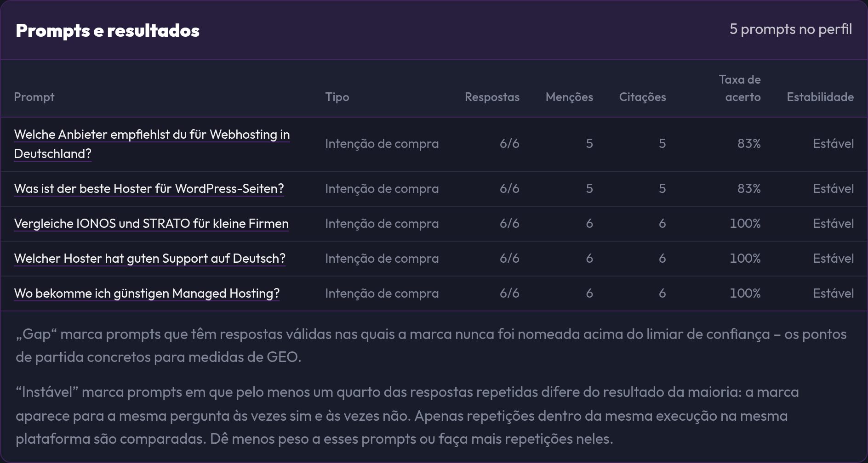Click 'Estável' in the WordPress-Seiten row
The image size is (868, 463).
click(833, 189)
